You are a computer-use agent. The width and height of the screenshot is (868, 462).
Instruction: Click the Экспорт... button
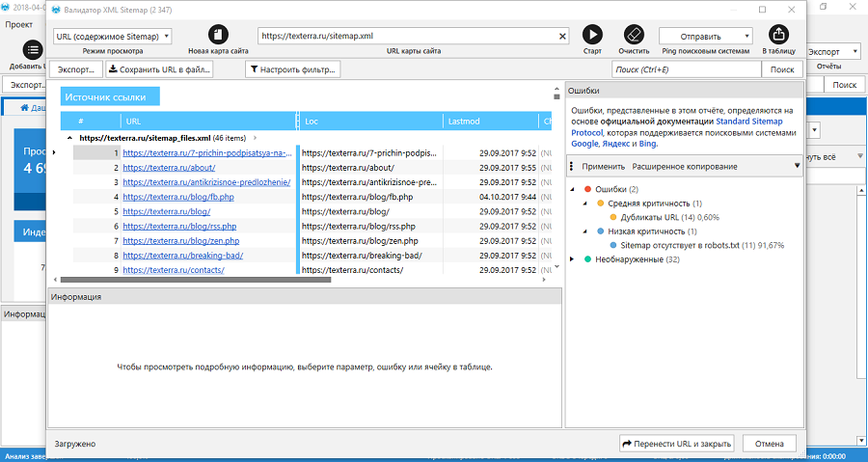click(x=76, y=69)
